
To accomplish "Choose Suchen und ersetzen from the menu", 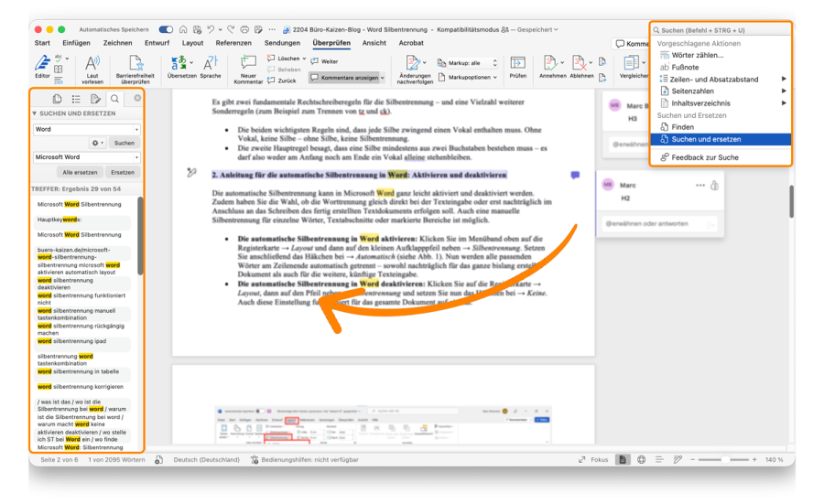I will (x=721, y=139).
